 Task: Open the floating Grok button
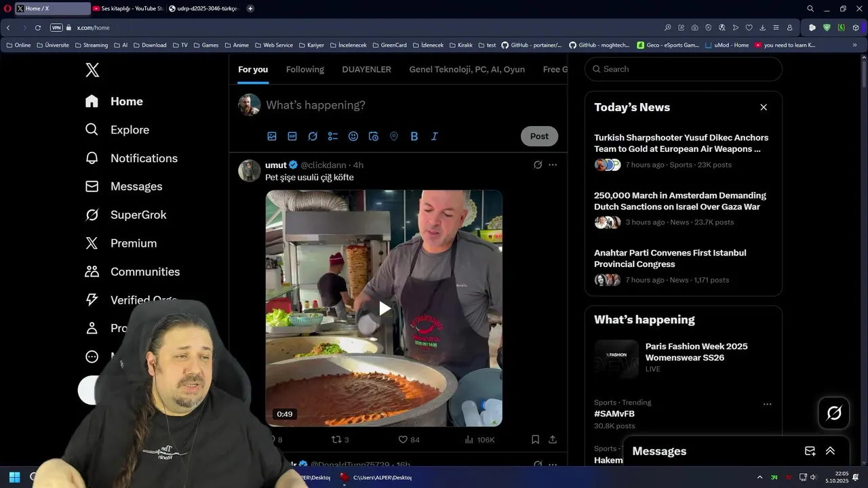click(834, 413)
